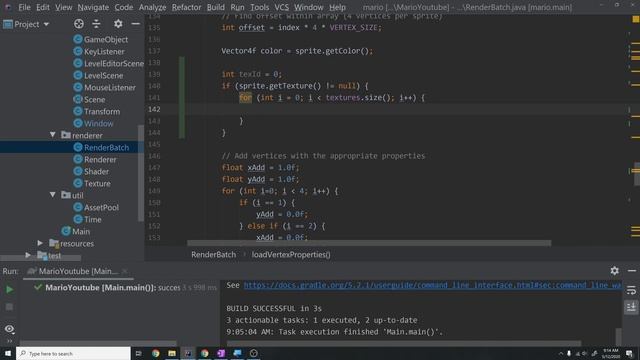Select RenderBatch class in project tree
This screenshot has height=360, width=640.
[x=106, y=147]
